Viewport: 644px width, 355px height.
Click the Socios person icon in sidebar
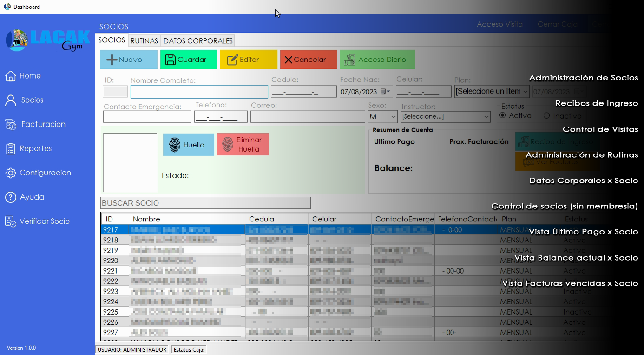10,100
